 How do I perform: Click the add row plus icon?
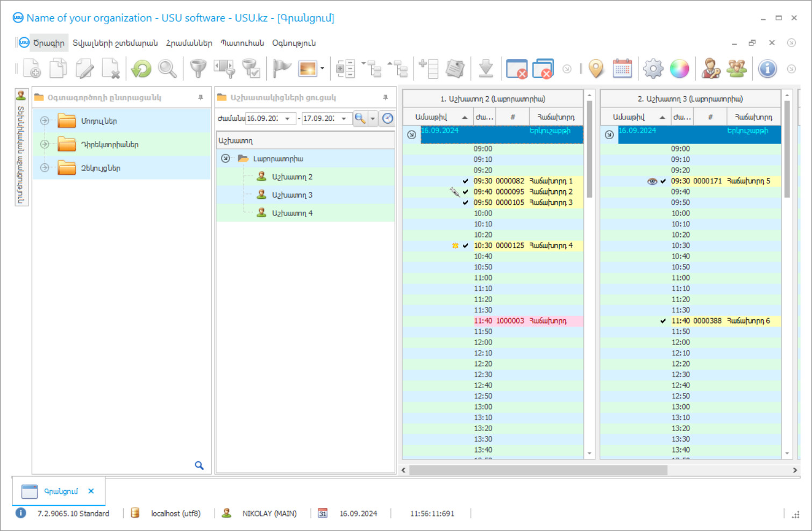(429, 69)
